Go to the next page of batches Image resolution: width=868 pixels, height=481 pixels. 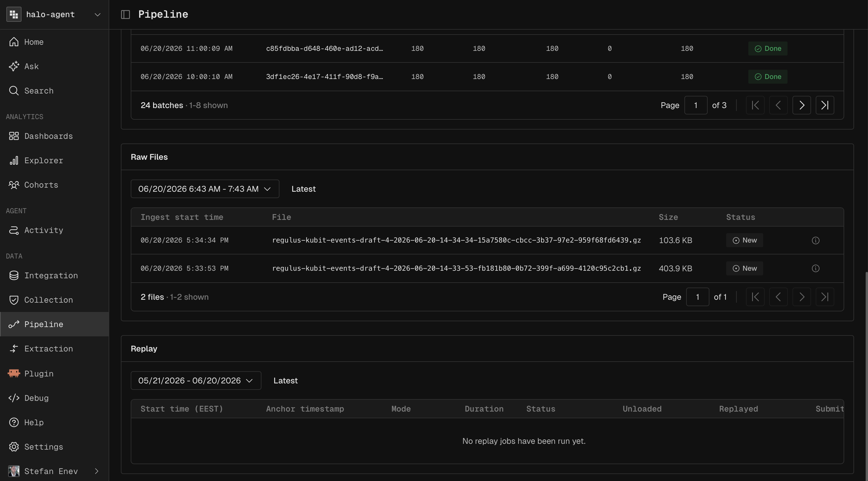click(x=801, y=105)
